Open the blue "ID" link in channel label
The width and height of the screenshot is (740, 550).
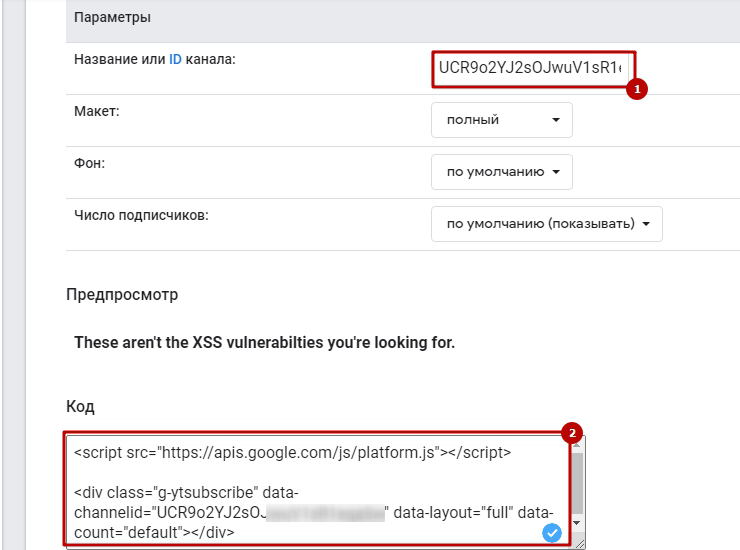click(x=175, y=59)
